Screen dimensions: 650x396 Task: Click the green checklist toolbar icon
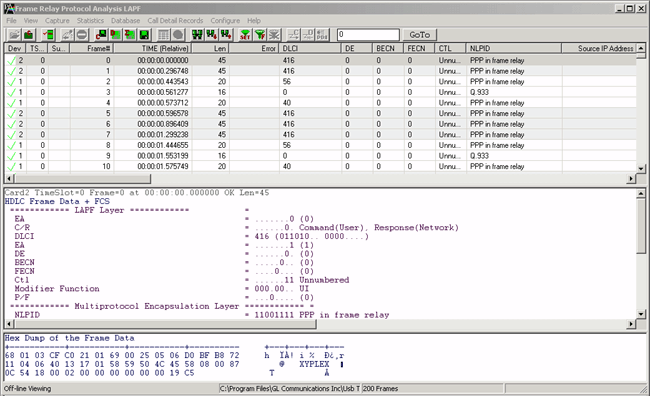tap(49, 34)
